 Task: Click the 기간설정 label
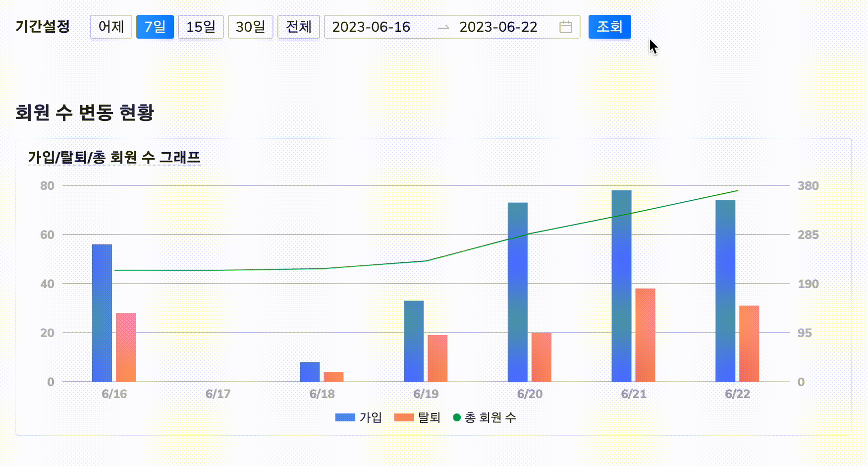[43, 26]
